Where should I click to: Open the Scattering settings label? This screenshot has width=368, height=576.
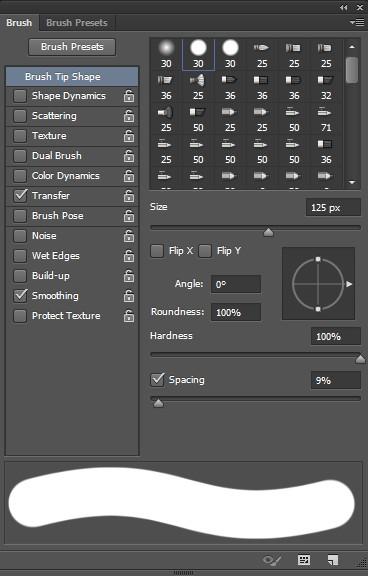(x=54, y=116)
